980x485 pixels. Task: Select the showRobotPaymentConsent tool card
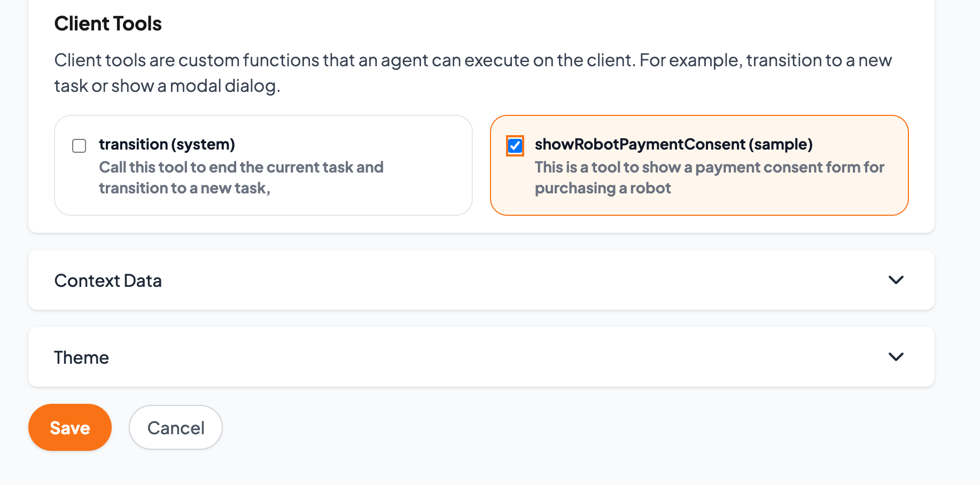(699, 166)
